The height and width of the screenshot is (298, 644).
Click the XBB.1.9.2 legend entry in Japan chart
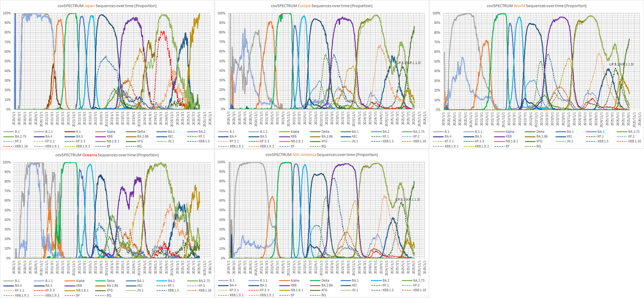click(82, 147)
